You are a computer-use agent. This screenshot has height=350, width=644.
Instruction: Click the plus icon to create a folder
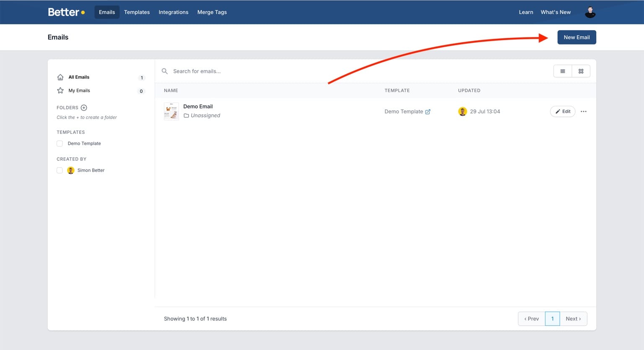tap(84, 107)
